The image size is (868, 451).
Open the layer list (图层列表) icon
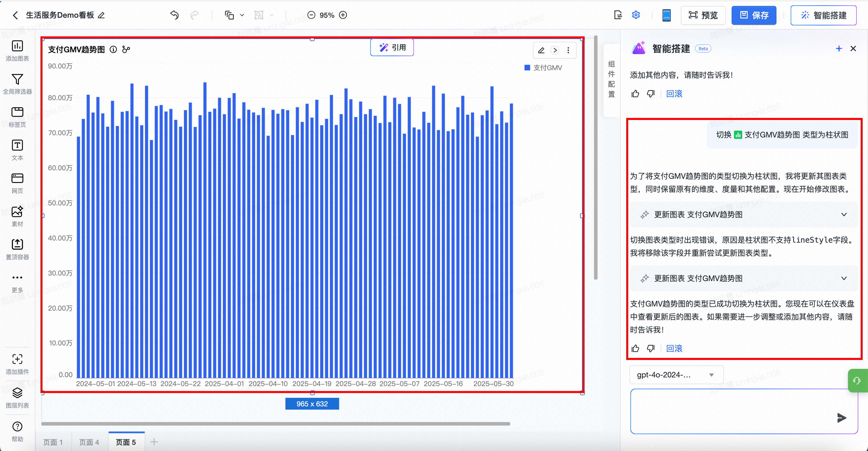17,393
